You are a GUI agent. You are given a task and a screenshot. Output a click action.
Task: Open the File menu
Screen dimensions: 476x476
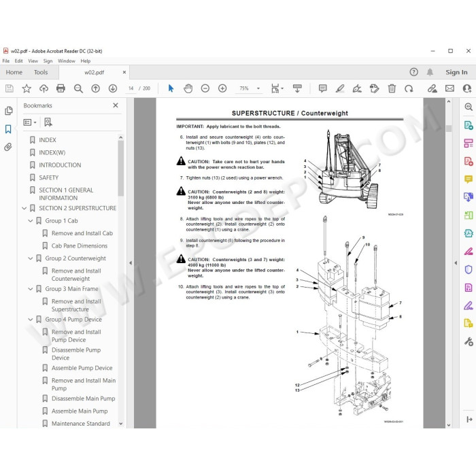point(5,61)
